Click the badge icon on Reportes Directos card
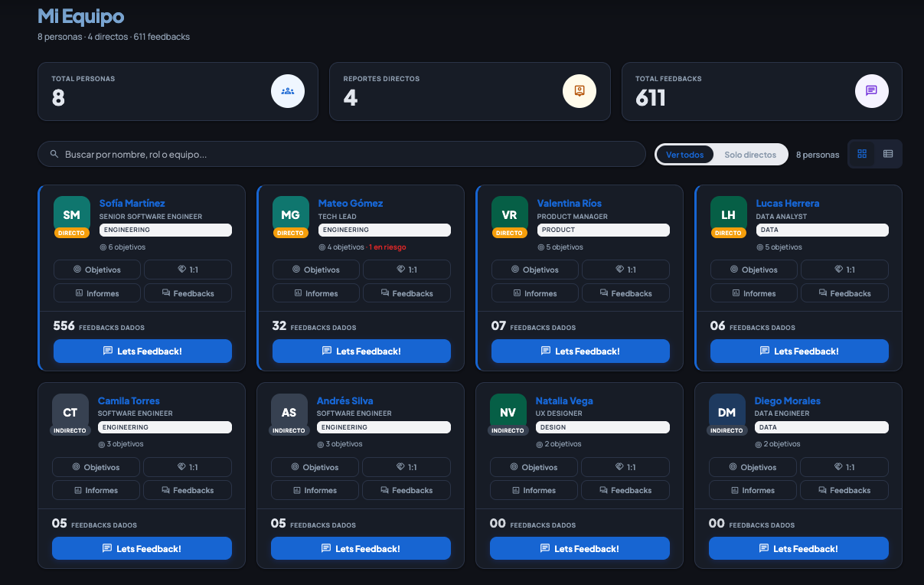The height and width of the screenshot is (585, 924). 580,90
